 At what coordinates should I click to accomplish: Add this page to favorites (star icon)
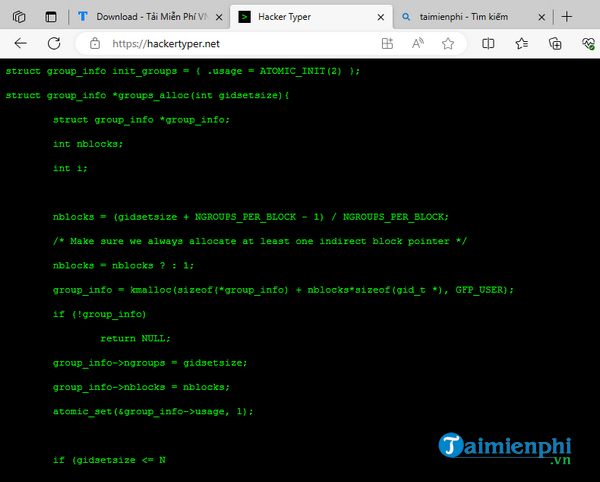coord(449,44)
